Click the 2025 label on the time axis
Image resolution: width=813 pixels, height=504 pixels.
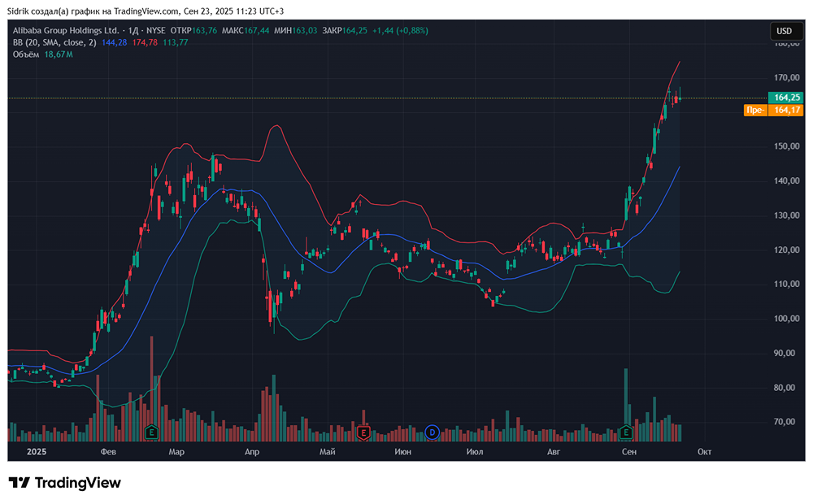pos(37,451)
